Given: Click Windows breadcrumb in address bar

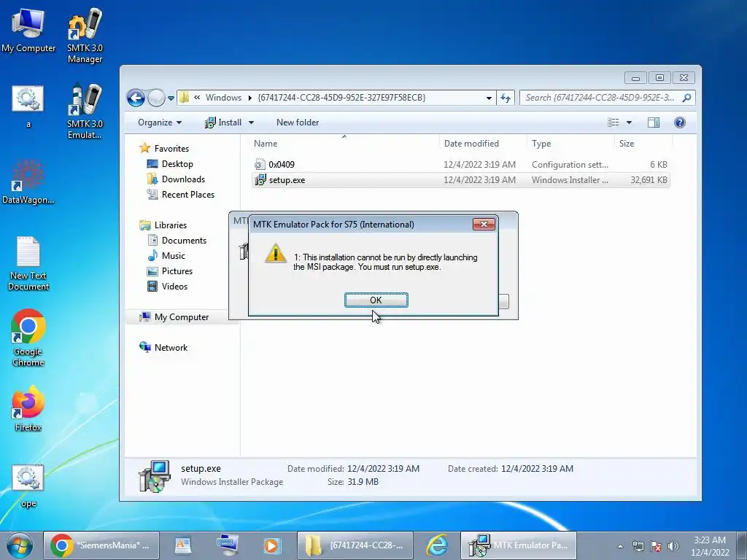Looking at the screenshot, I should [x=223, y=98].
